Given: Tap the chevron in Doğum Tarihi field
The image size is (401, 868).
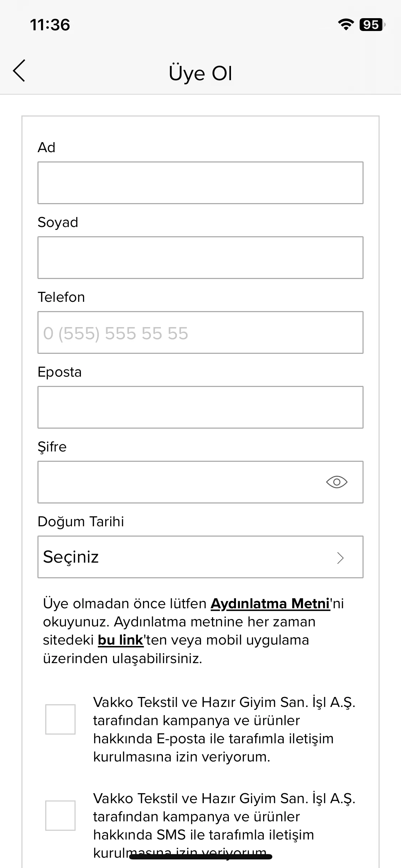Looking at the screenshot, I should tap(340, 558).
